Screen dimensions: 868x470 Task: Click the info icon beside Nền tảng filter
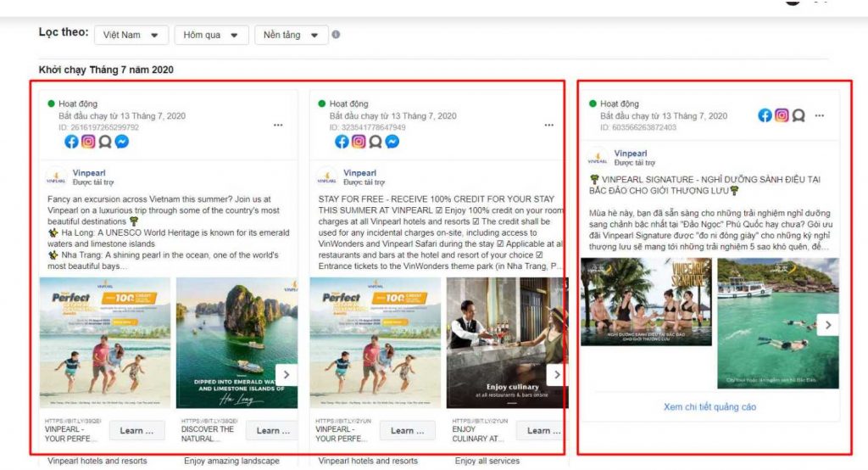point(336,35)
